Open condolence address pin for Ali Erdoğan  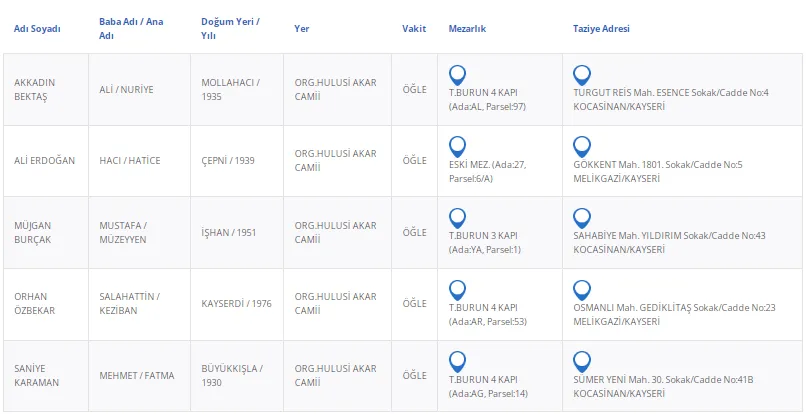click(x=581, y=146)
